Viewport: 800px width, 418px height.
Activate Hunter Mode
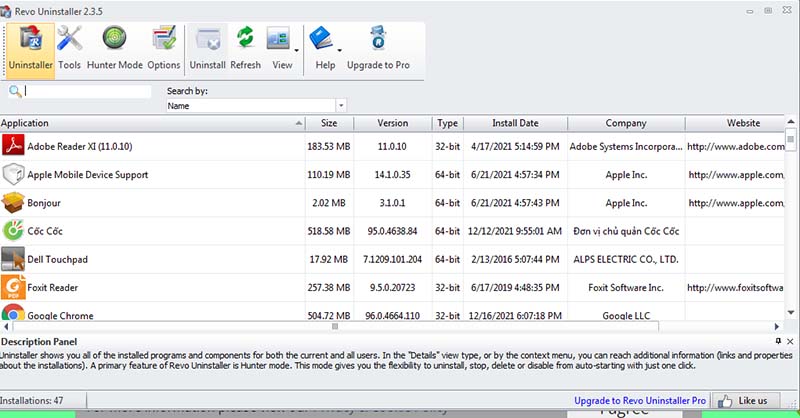[115, 50]
